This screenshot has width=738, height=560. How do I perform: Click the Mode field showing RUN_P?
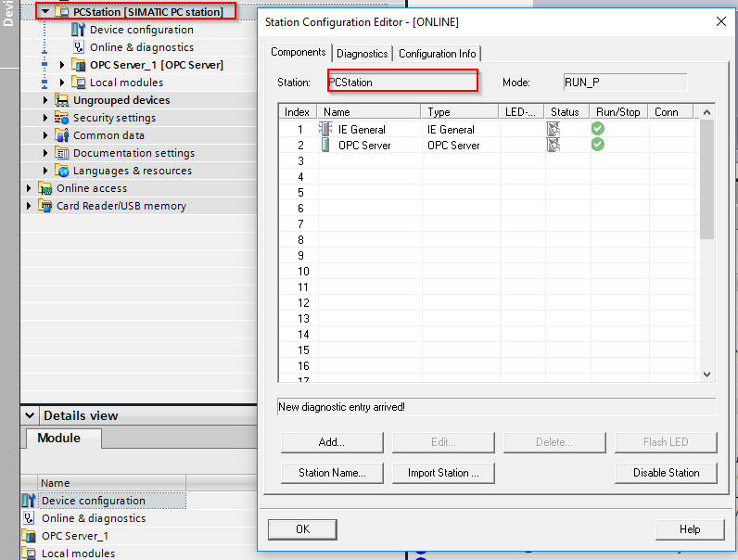click(x=625, y=82)
